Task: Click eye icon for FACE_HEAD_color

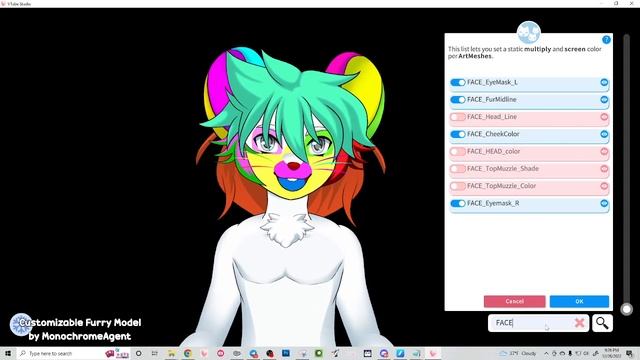Action: pos(604,151)
